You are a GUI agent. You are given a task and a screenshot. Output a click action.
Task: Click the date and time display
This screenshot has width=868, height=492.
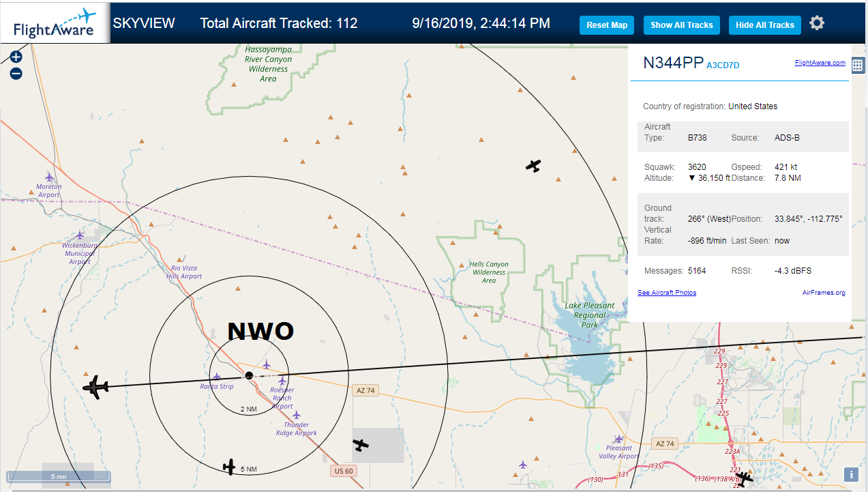point(481,23)
